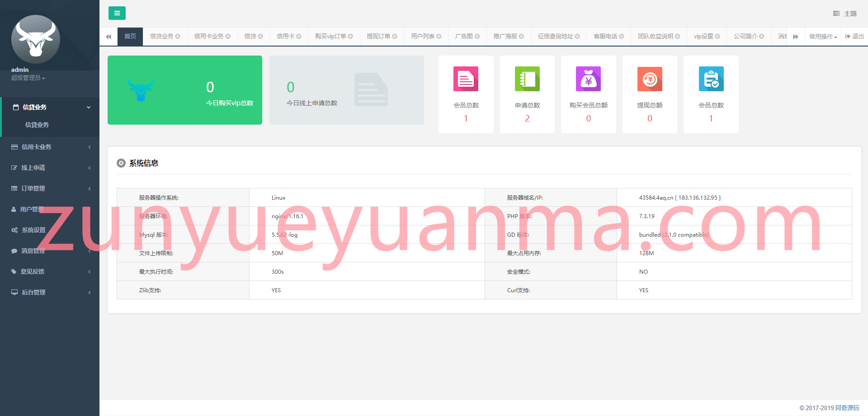Close the vip设置 tab
868x416 pixels.
[717, 37]
